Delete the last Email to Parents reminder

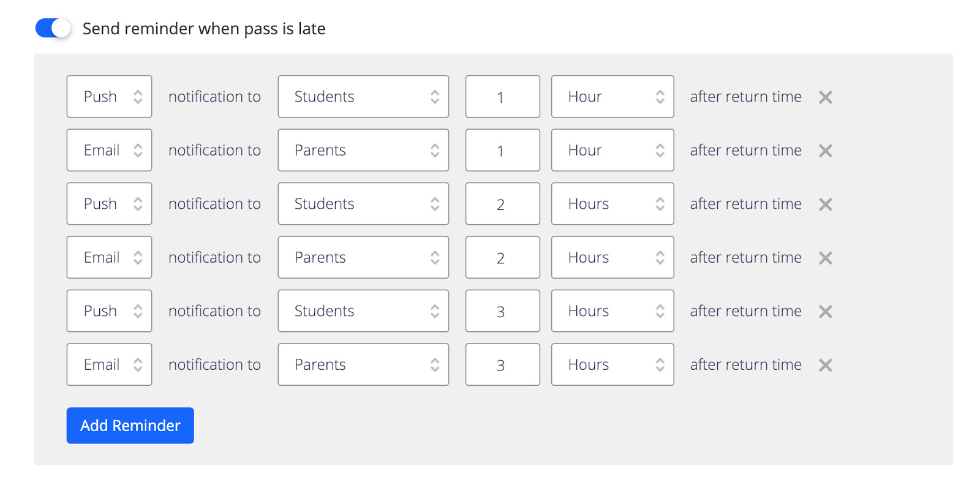point(825,364)
